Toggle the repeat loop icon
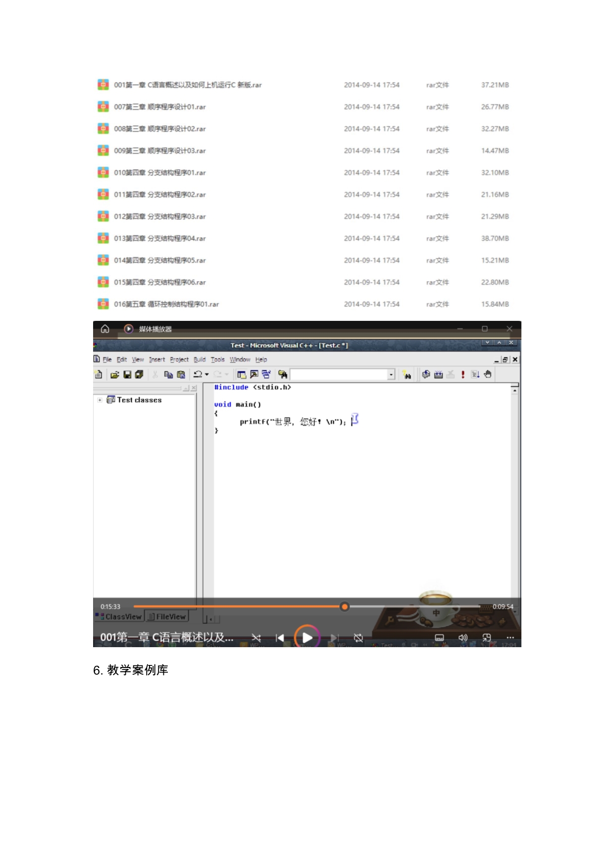The height and width of the screenshot is (868, 614). click(x=358, y=638)
